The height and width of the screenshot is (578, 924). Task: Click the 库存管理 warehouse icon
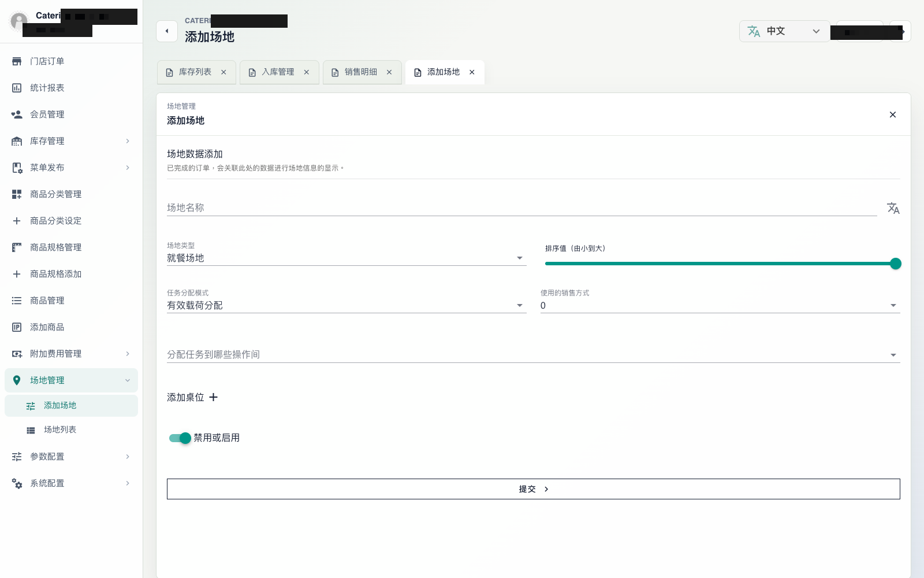tap(17, 141)
